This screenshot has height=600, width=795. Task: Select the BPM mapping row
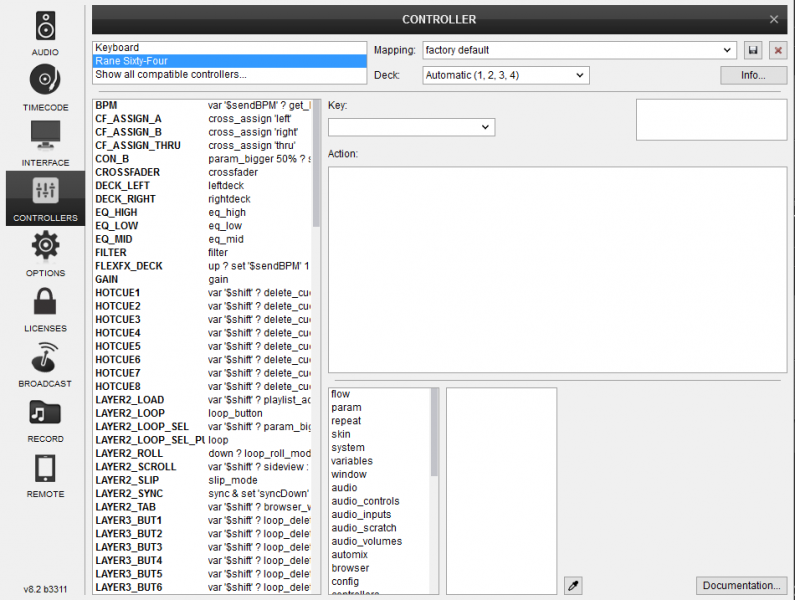point(203,105)
